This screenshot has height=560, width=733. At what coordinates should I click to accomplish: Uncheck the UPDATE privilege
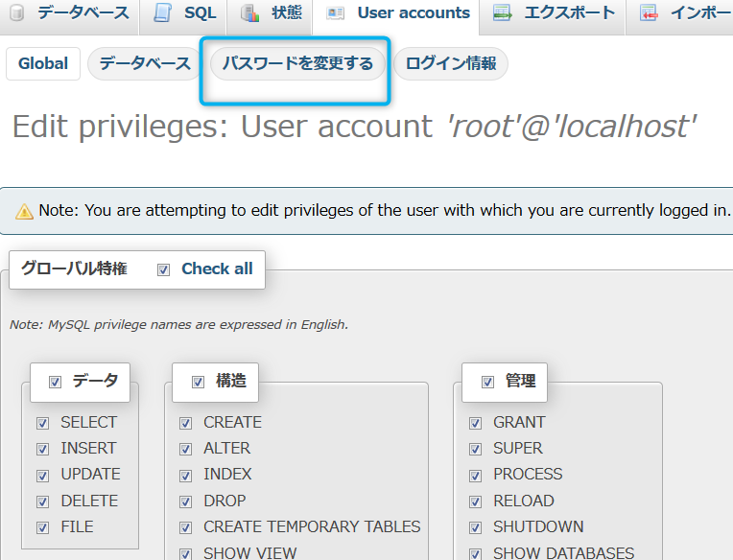(42, 476)
